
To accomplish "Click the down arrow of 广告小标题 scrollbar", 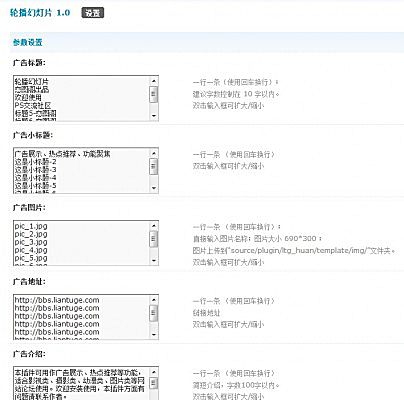I will pos(154,188).
